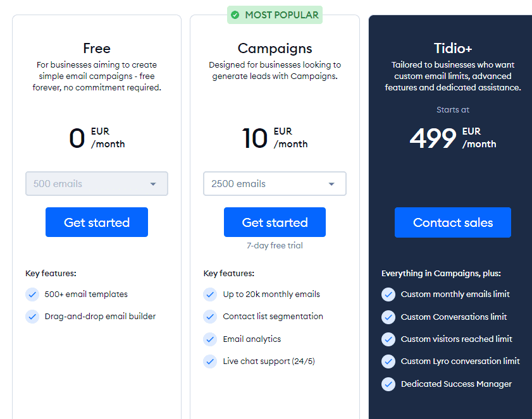This screenshot has height=419, width=532.
Task: Click Get started under Free plan
Action: click(x=97, y=222)
